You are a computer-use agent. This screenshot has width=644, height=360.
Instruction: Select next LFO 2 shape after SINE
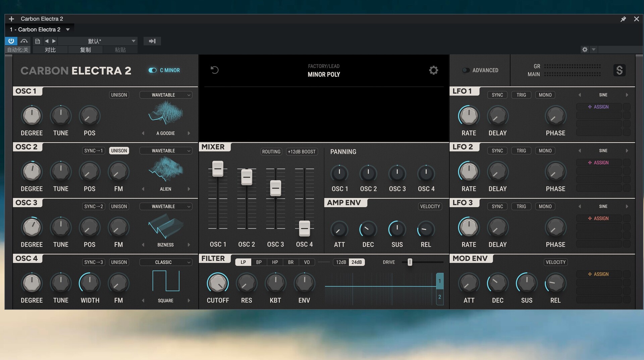pos(627,151)
